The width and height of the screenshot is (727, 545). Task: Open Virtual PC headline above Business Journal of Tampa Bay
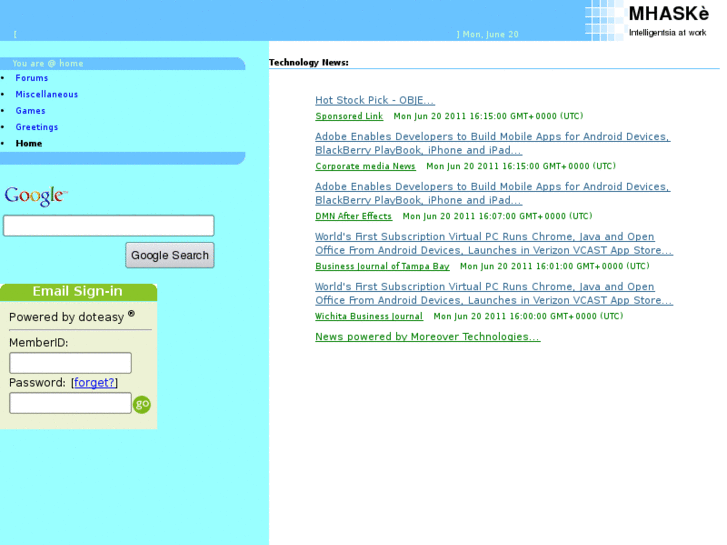(494, 244)
